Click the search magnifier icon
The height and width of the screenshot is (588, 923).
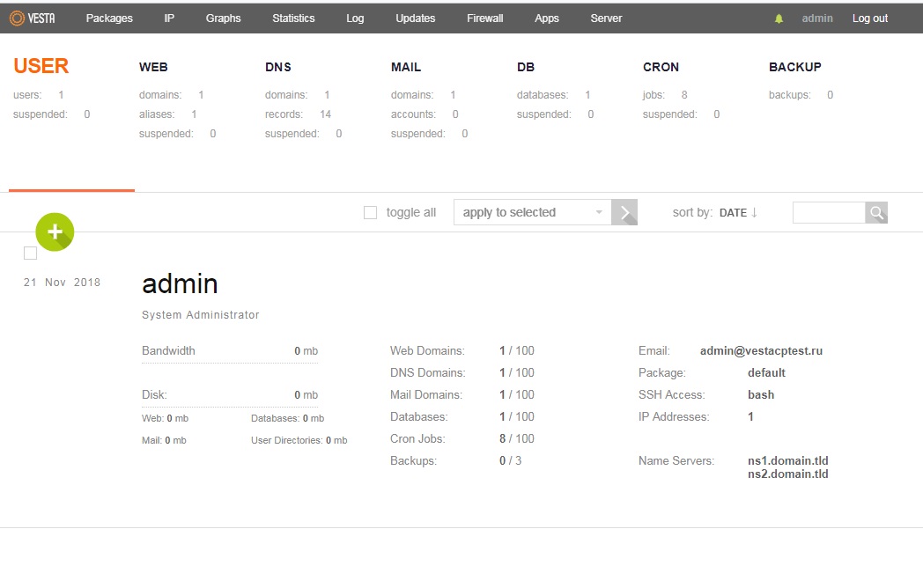[876, 212]
